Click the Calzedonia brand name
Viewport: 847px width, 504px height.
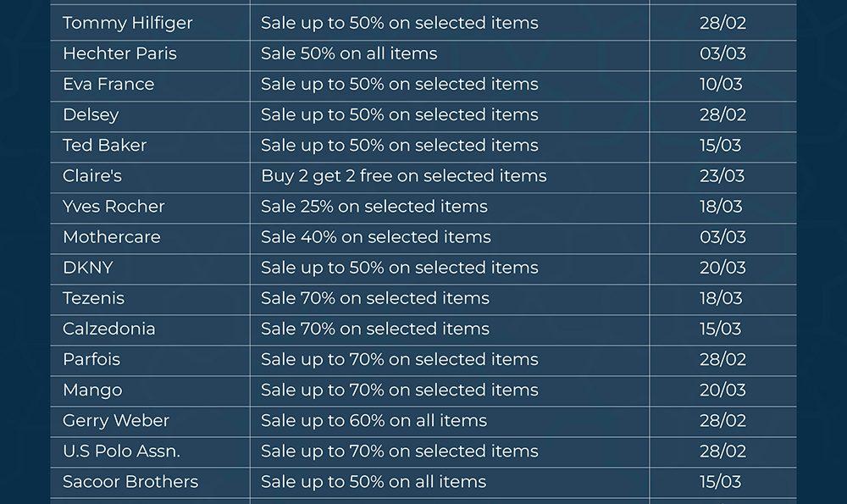tap(108, 329)
